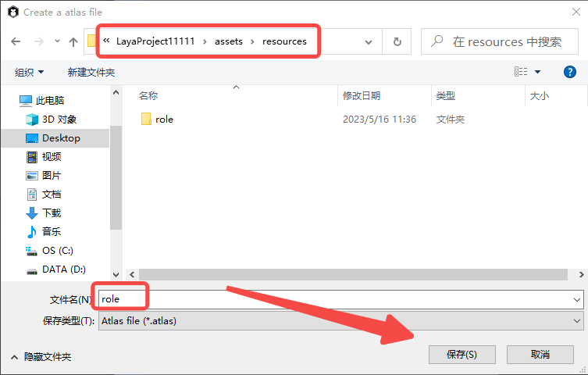Screen dimensions: 588x375
Task: Click the help question mark icon
Action: click(569, 72)
